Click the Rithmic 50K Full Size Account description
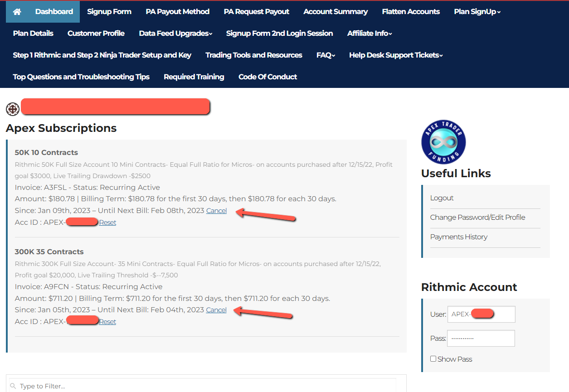Viewport: 569px width, 392px height. pos(204,170)
